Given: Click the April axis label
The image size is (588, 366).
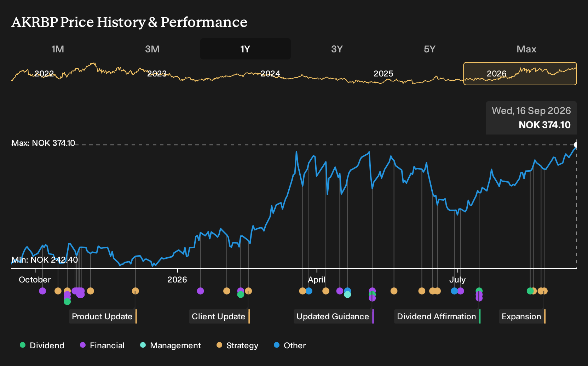Looking at the screenshot, I should (317, 280).
